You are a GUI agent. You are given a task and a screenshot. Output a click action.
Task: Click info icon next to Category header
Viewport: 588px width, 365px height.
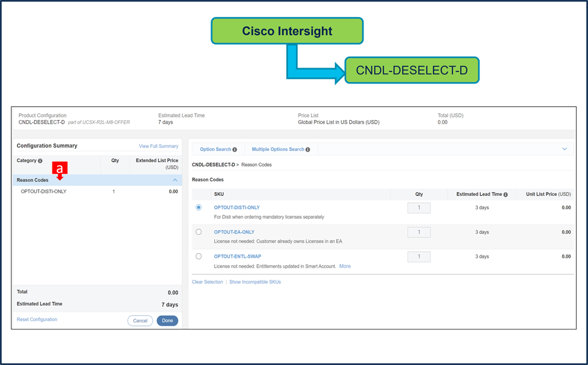pos(40,161)
